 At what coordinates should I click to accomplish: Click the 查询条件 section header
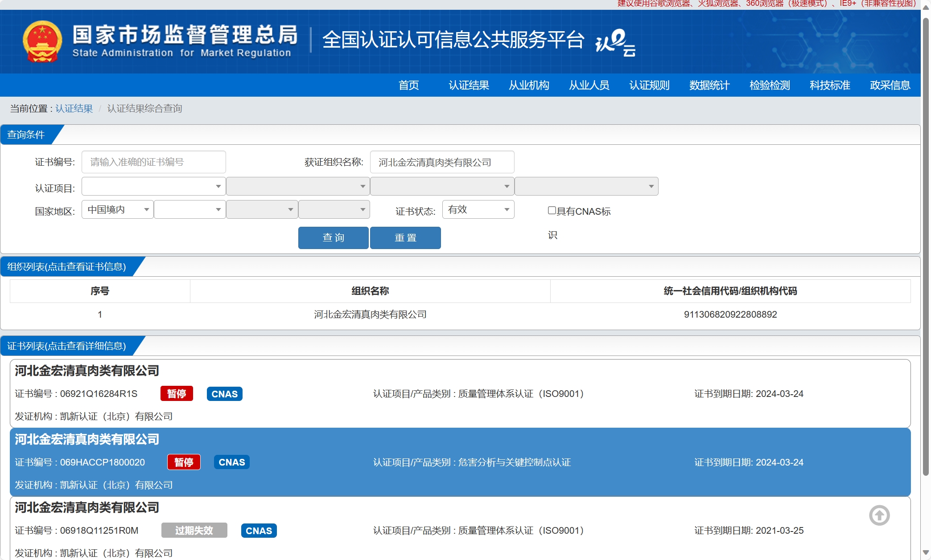(26, 135)
